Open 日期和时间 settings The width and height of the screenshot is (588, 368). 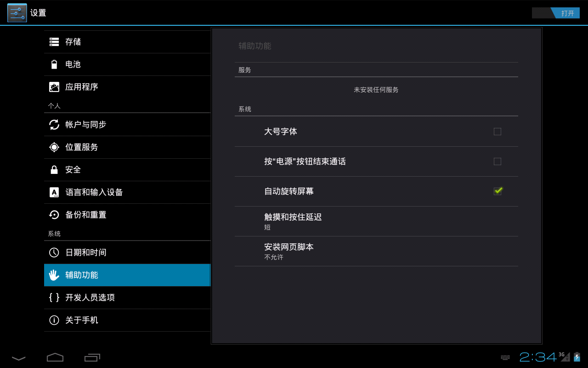click(127, 253)
